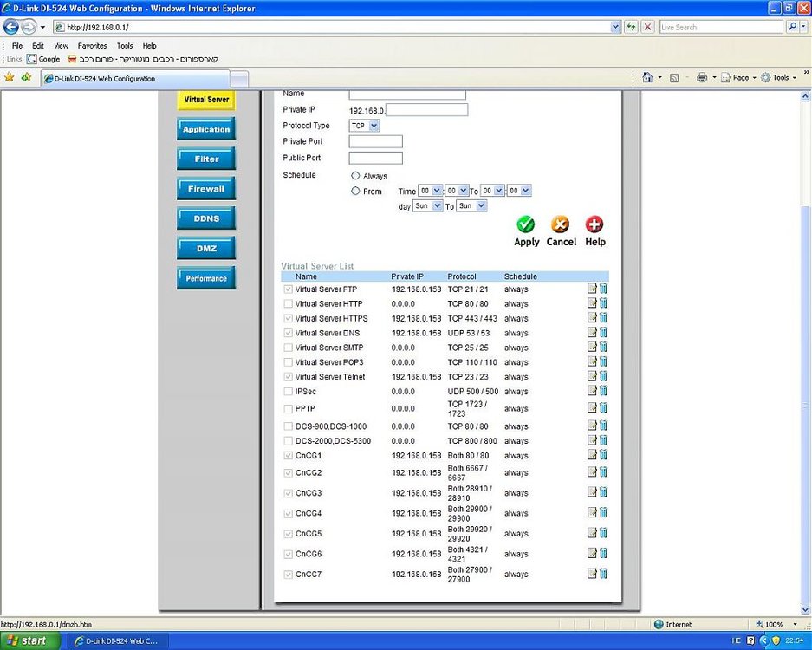
Task: Click the orange Cancel icon
Action: pyautogui.click(x=561, y=224)
